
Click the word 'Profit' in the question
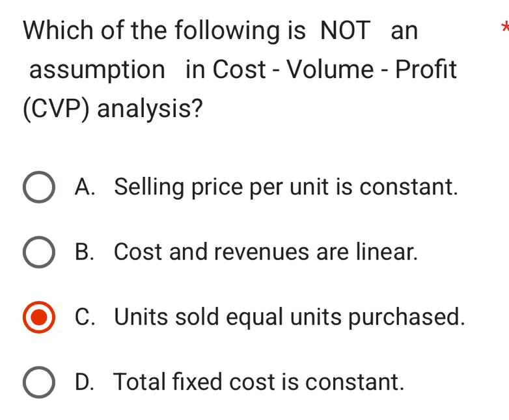pos(426,70)
